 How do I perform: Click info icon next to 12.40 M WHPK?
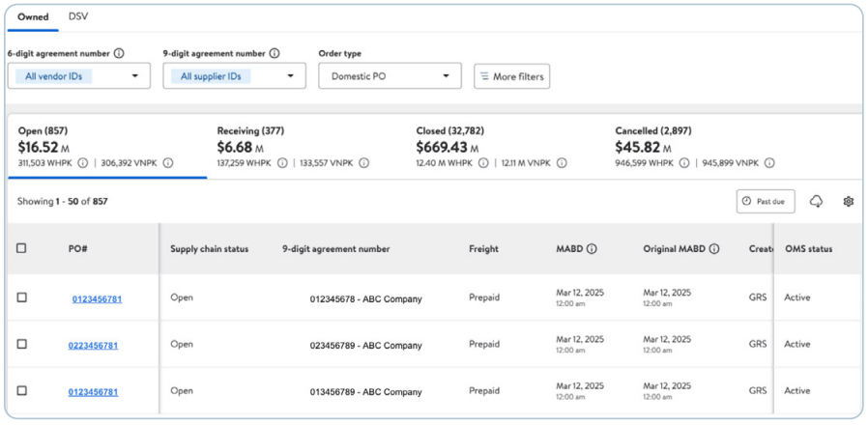(x=483, y=163)
